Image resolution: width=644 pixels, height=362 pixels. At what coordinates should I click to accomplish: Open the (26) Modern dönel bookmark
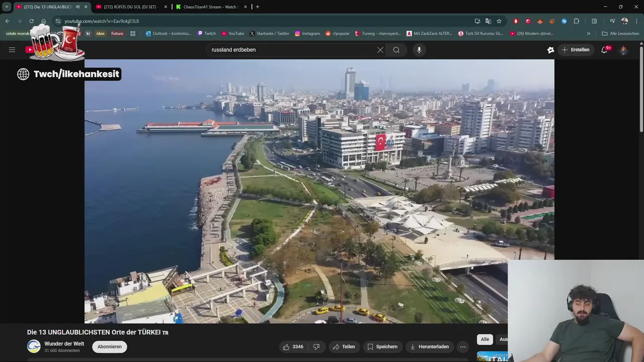[532, 34]
